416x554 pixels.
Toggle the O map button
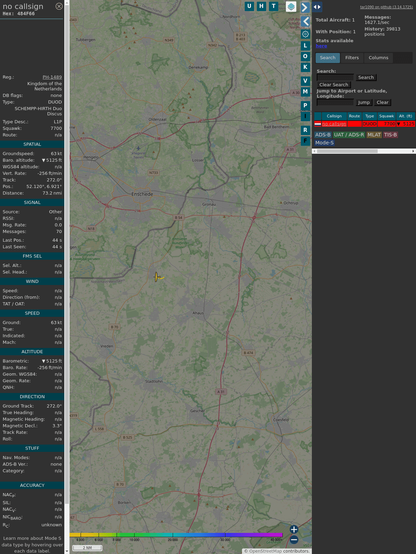305,56
